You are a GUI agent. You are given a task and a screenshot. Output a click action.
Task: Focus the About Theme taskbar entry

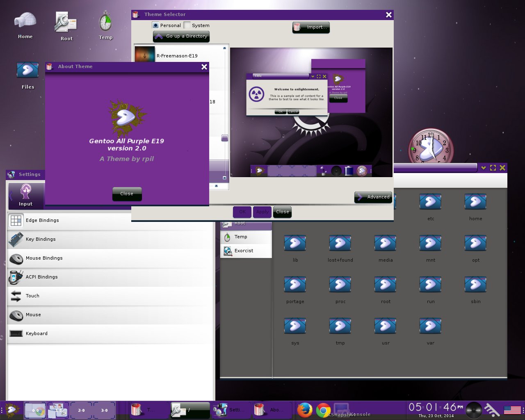pyautogui.click(x=272, y=410)
